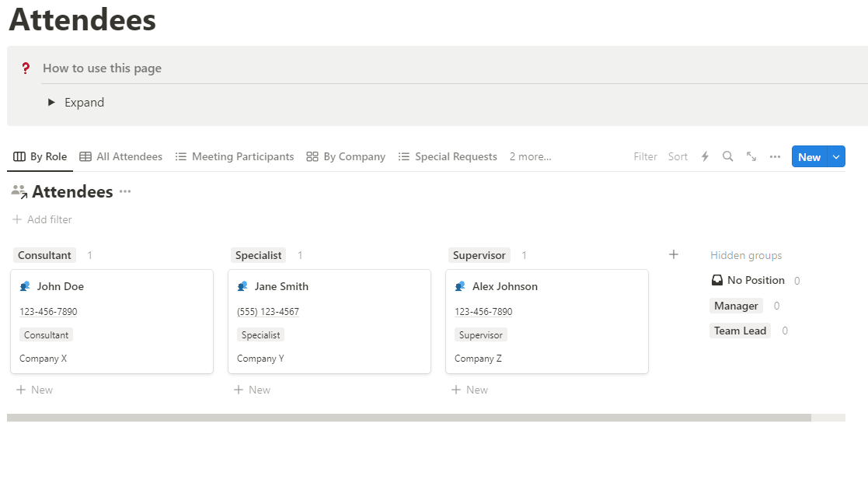Open the search magnifier icon

(x=728, y=156)
